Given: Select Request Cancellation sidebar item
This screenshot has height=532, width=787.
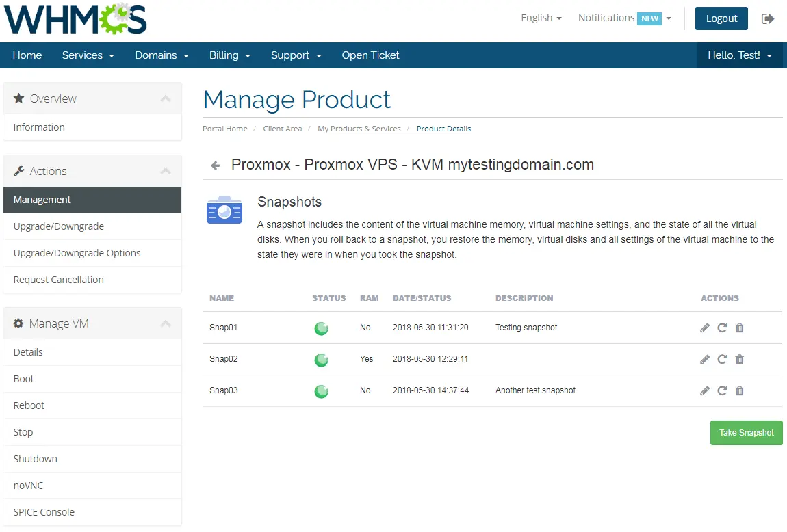Looking at the screenshot, I should click(x=92, y=280).
